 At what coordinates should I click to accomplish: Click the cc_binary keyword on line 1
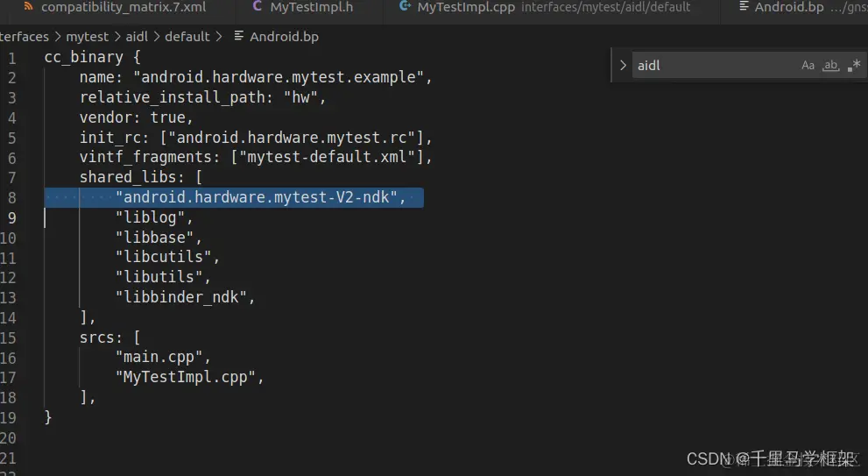(83, 57)
